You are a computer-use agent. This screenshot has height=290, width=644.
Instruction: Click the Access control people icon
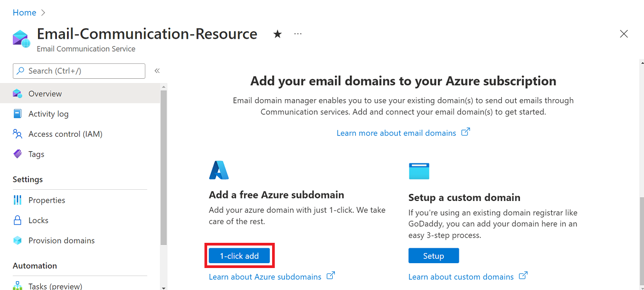18,134
